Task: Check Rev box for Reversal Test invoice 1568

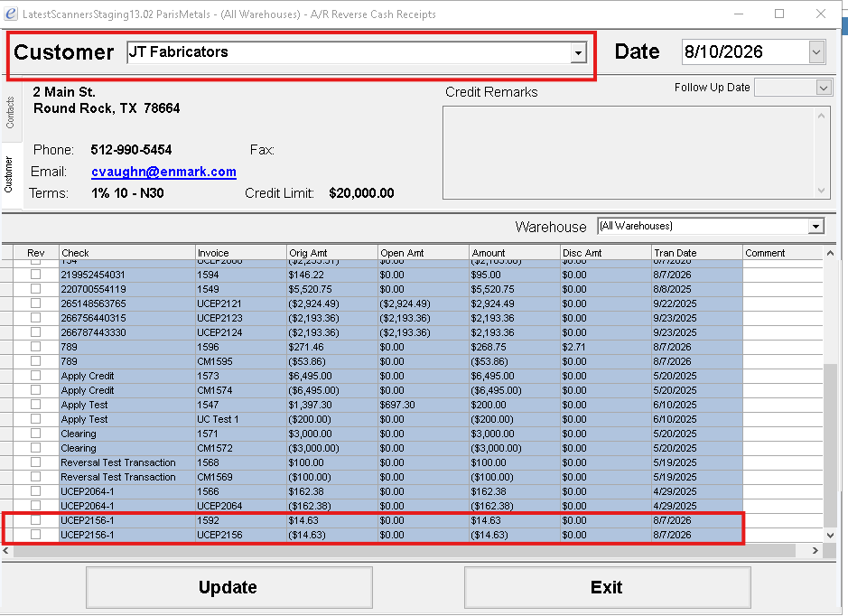Action: point(36,462)
